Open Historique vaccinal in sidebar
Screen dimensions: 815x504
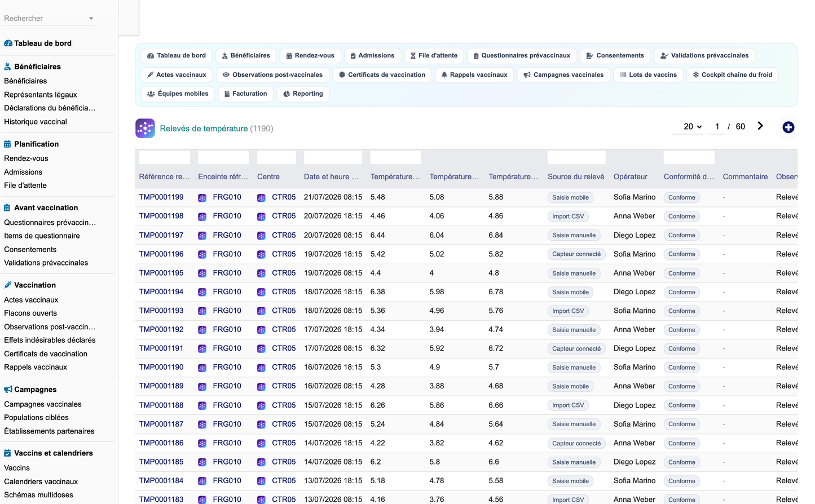(x=36, y=122)
